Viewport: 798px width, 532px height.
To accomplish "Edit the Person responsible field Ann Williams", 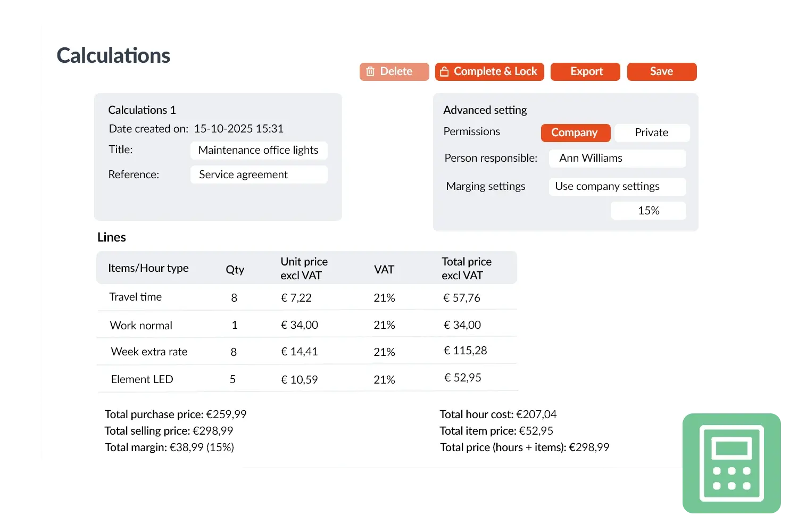I will click(617, 158).
